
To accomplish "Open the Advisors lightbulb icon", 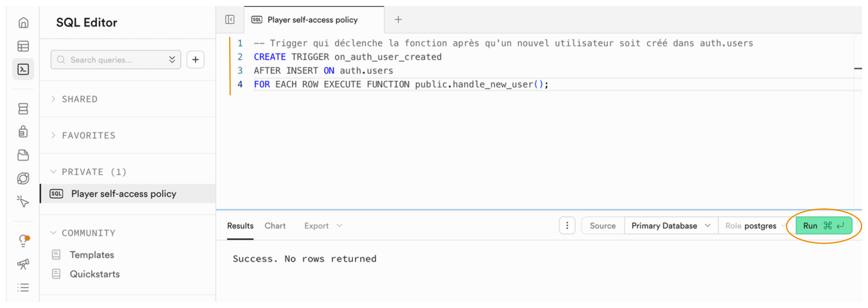I will (23, 240).
